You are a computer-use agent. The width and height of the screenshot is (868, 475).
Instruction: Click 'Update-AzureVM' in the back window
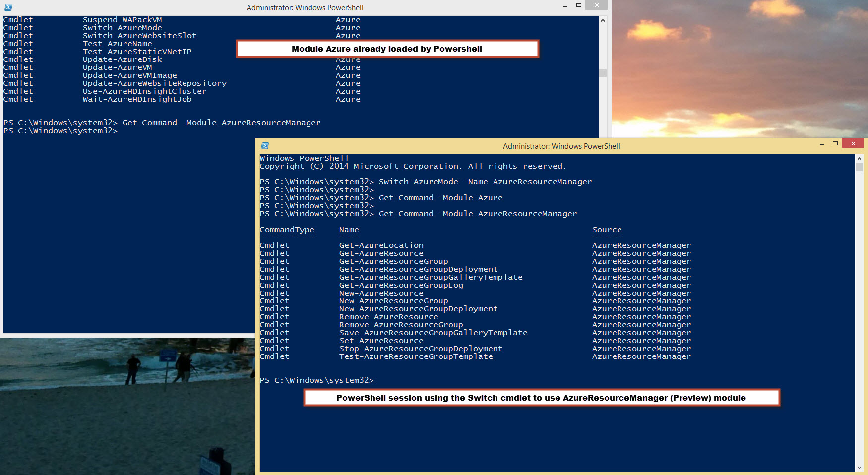tap(118, 67)
